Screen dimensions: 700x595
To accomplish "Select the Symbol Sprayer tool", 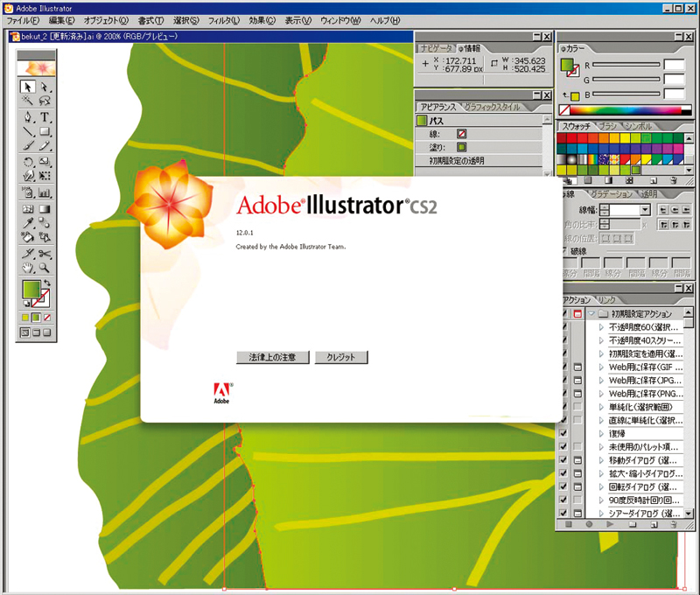I will coord(28,192).
